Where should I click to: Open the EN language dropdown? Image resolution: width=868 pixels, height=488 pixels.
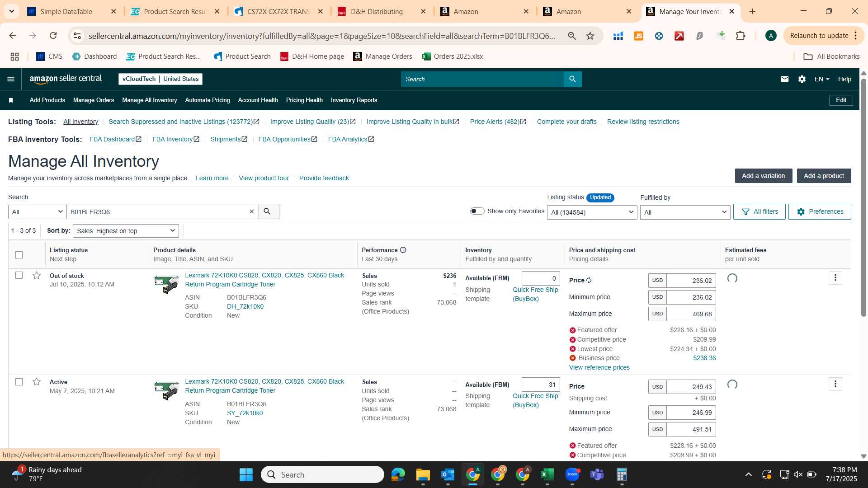click(x=821, y=79)
